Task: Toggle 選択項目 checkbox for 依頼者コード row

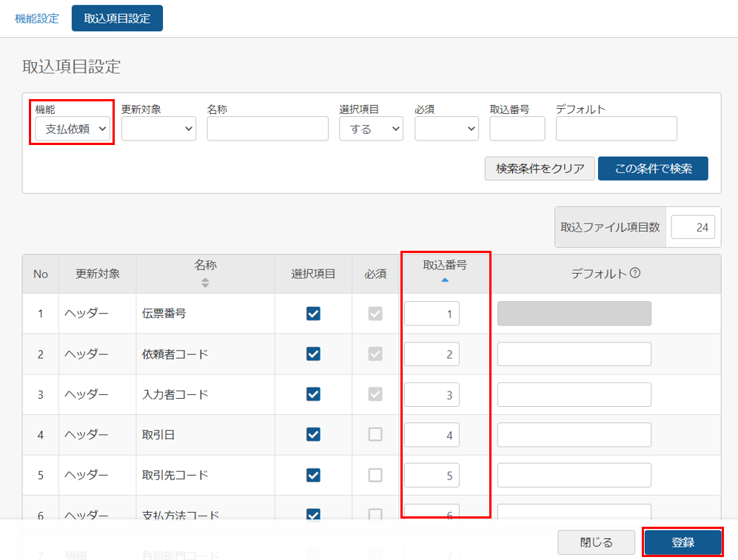Action: [x=313, y=354]
